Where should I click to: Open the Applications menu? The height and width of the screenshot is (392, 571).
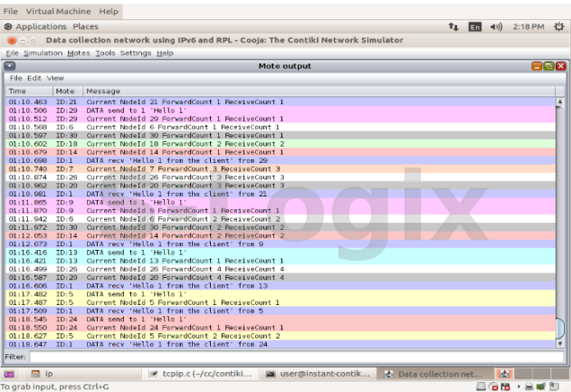click(x=41, y=26)
